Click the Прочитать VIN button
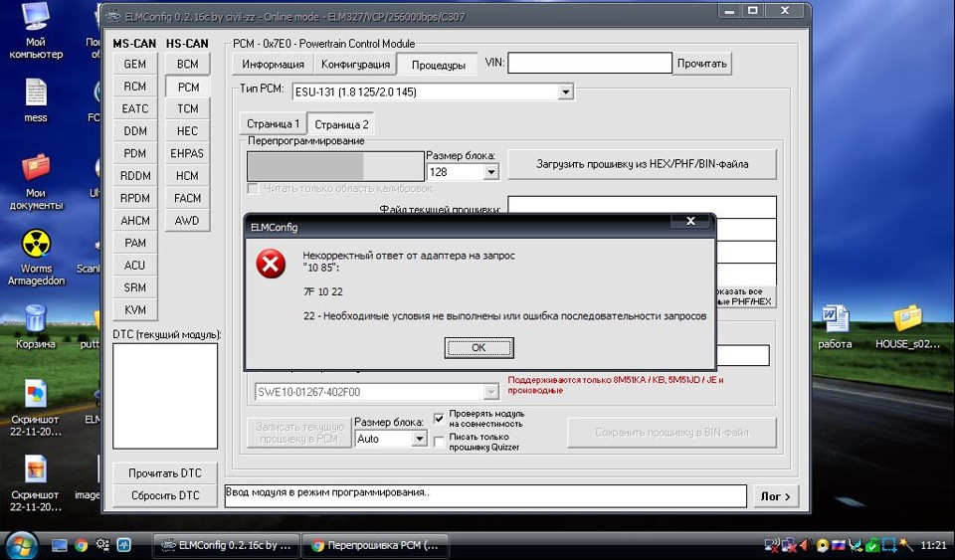The image size is (955, 560). click(701, 64)
